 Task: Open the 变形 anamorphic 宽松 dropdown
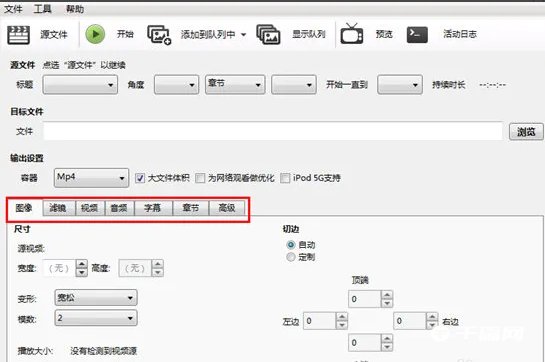(x=96, y=298)
